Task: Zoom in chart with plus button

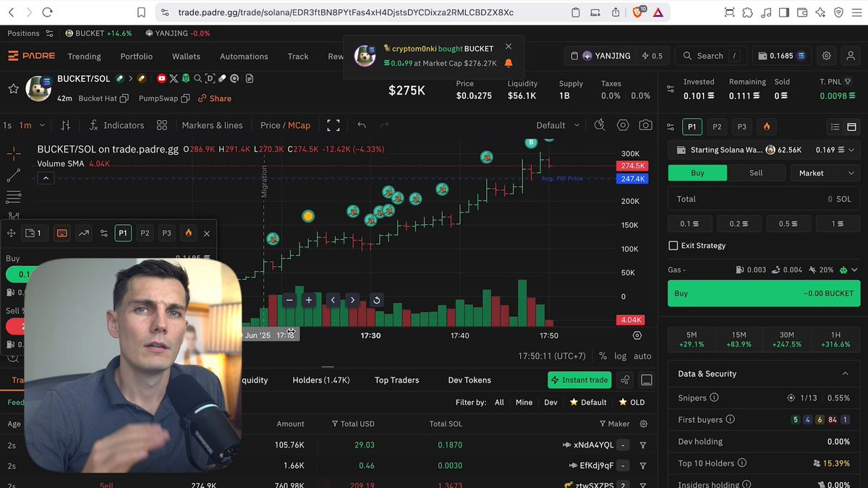Action: (309, 300)
